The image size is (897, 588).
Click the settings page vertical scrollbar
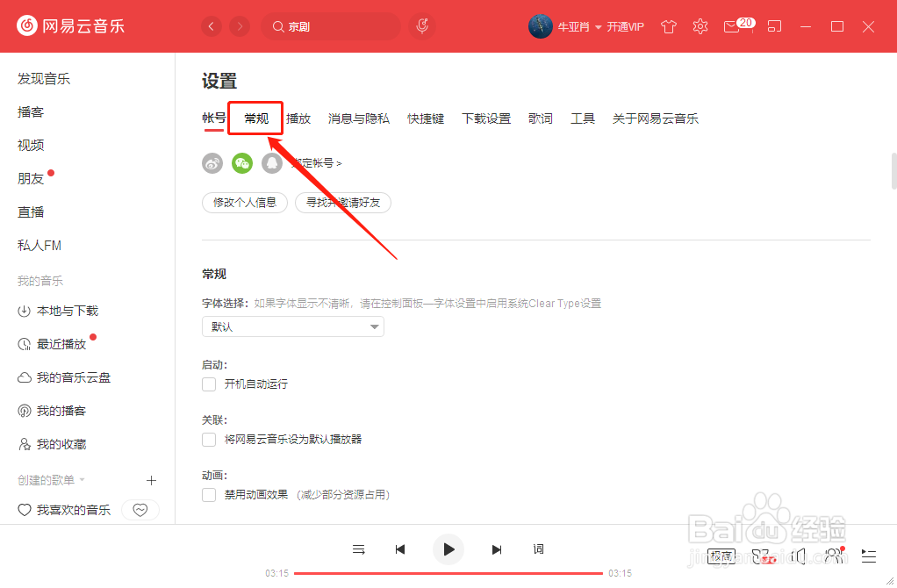tap(893, 170)
